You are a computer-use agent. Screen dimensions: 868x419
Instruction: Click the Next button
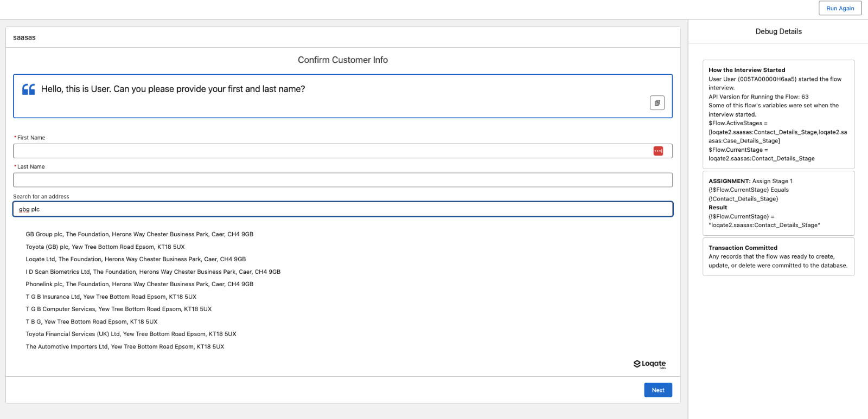[x=658, y=390]
